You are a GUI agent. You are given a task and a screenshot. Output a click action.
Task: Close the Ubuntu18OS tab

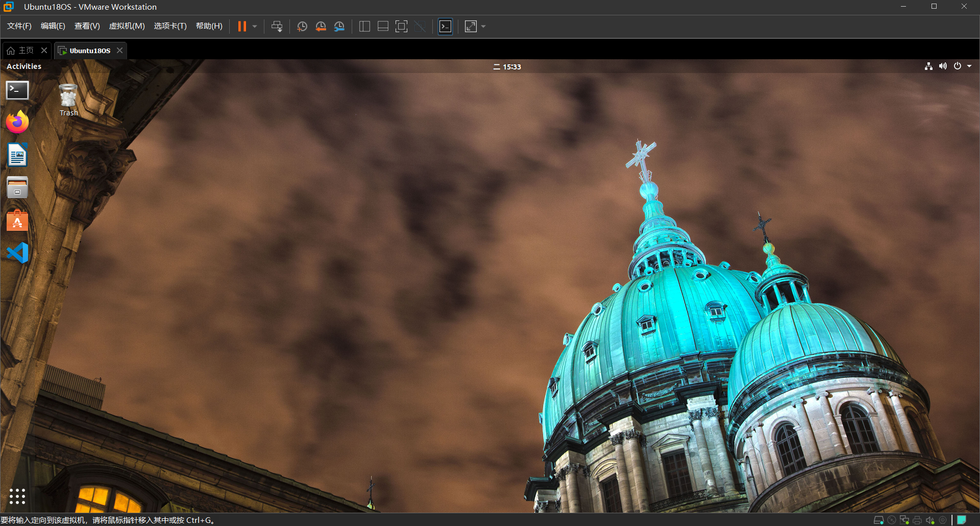[x=120, y=51]
